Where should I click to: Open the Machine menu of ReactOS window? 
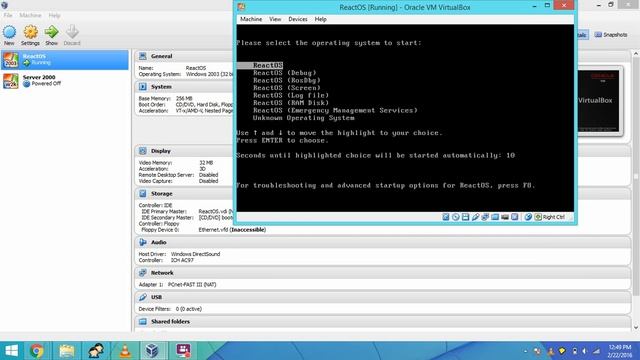[x=251, y=19]
